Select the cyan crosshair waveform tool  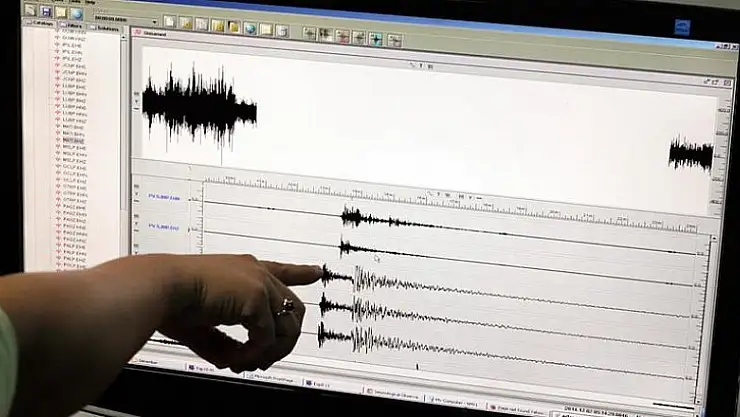375,39
